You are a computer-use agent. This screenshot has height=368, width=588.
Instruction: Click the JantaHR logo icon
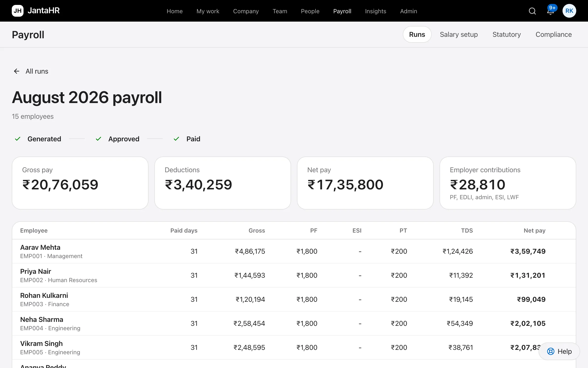[x=18, y=11]
